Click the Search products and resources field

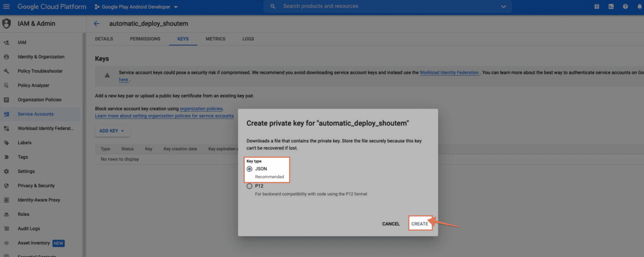coord(385,6)
